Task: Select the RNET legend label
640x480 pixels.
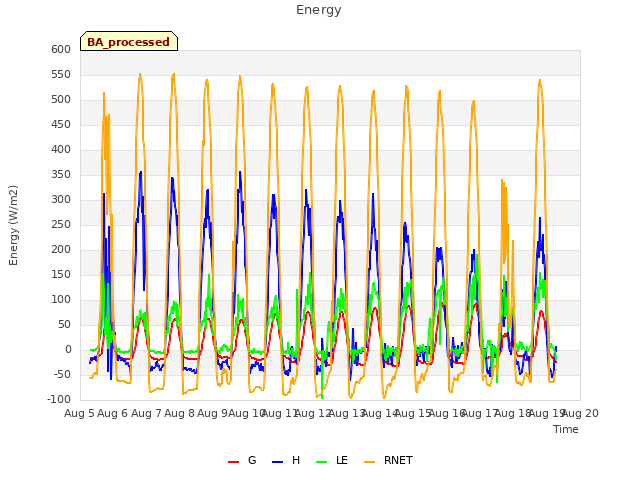Action: pyautogui.click(x=398, y=460)
